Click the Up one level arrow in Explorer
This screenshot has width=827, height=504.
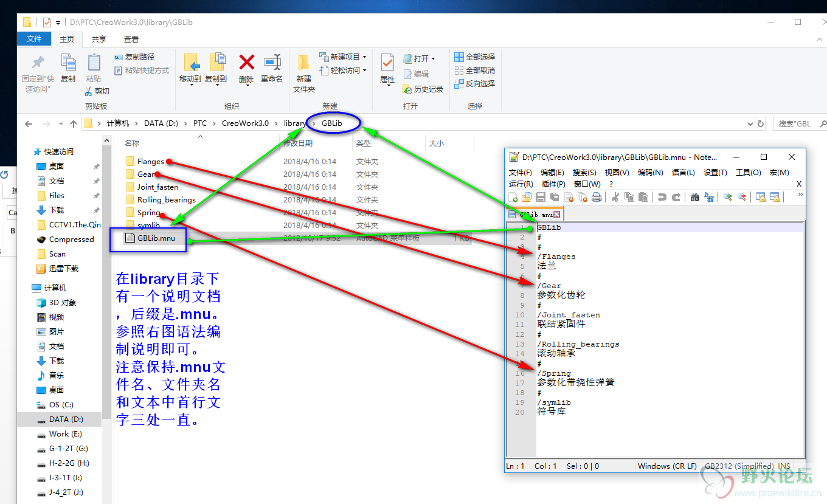pos(74,123)
